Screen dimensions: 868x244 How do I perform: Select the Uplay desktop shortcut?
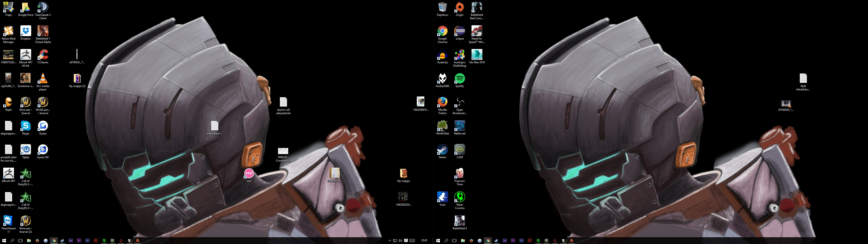click(x=26, y=151)
